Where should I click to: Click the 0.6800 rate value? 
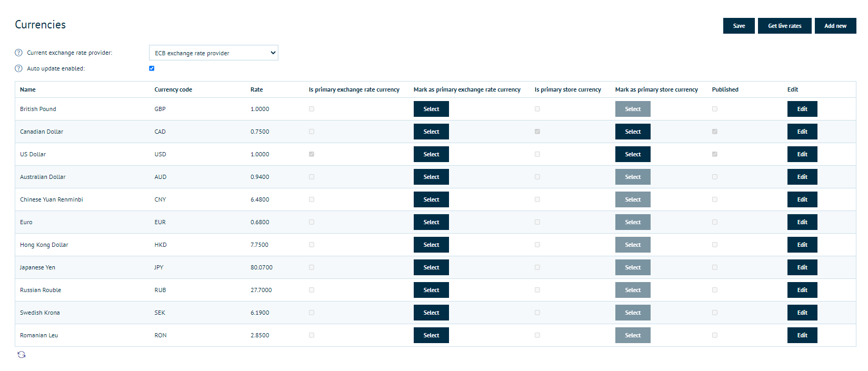click(260, 222)
